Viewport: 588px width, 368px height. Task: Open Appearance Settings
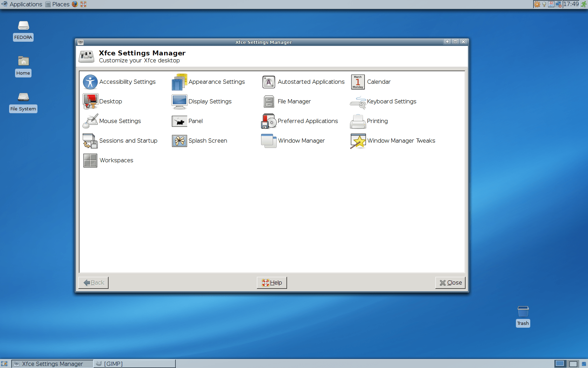point(217,82)
